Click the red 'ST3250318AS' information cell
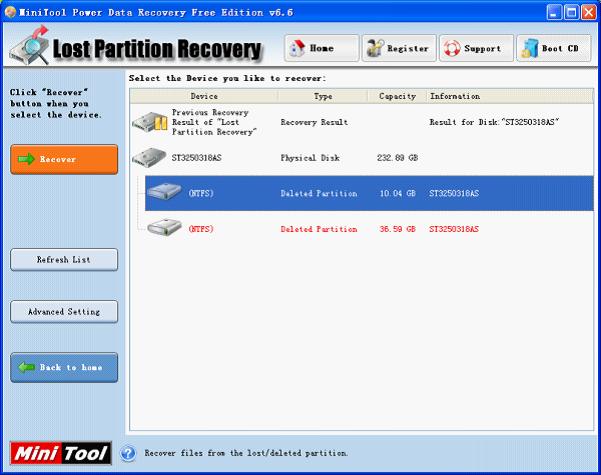 (454, 229)
